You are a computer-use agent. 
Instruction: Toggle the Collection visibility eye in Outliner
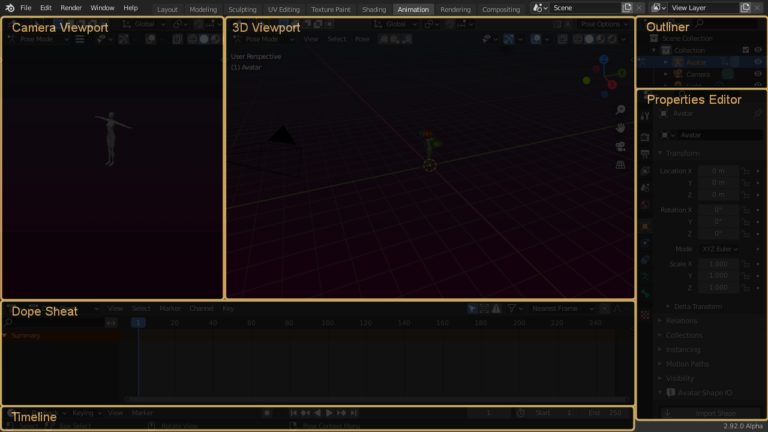[758, 49]
